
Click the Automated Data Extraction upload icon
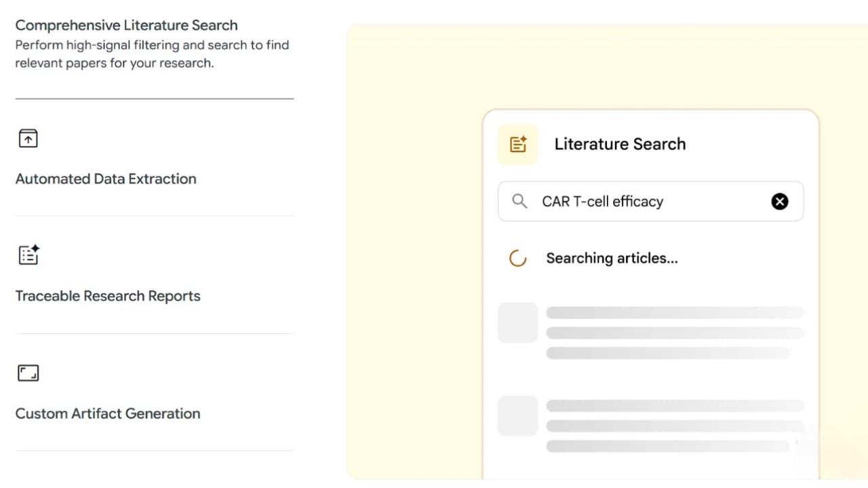click(x=28, y=138)
